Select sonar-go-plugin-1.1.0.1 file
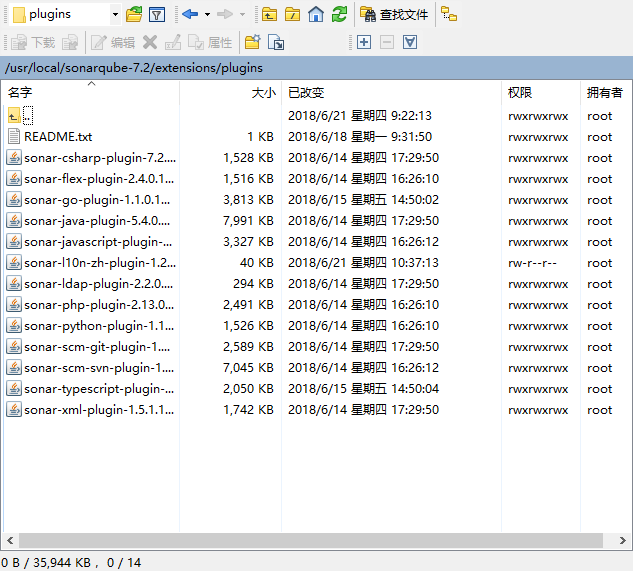The height and width of the screenshot is (571, 633). pyautogui.click(x=97, y=200)
